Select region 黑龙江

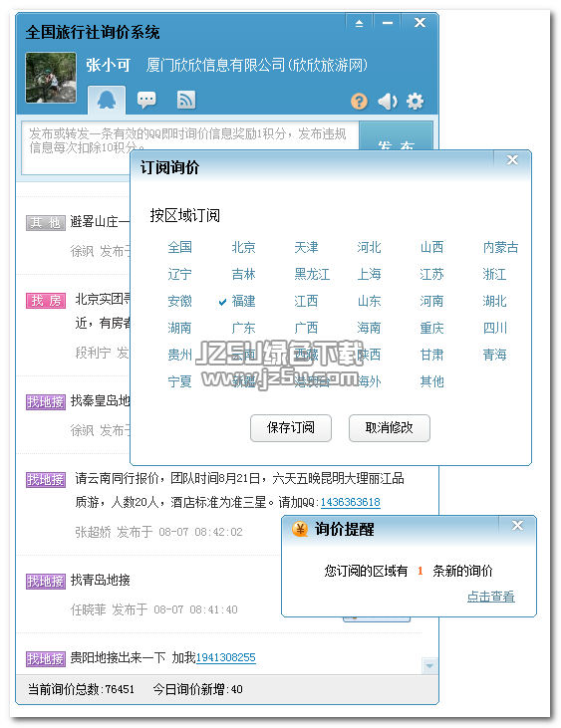coord(312,274)
